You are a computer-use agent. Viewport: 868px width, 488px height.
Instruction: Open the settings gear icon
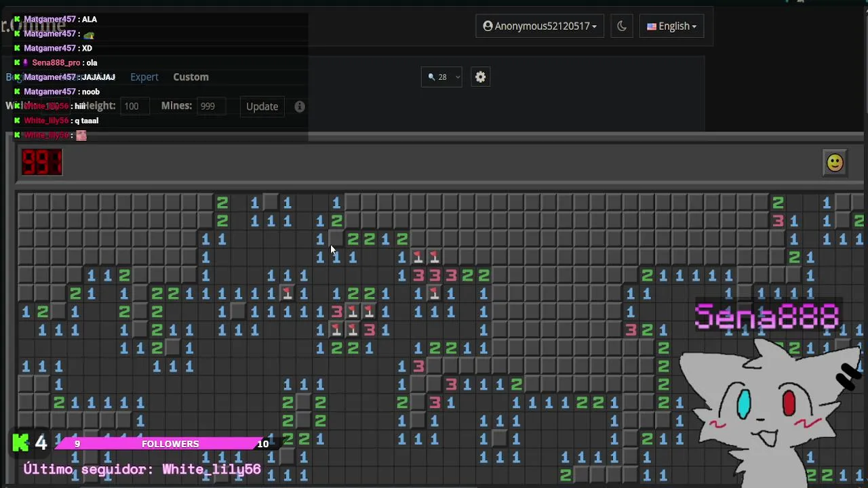pos(480,77)
